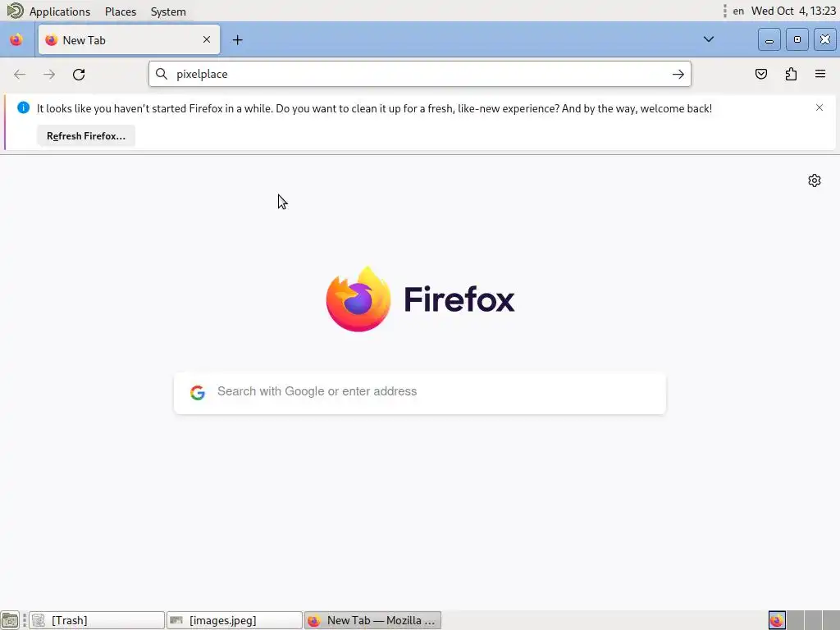
Task: Click the blue info icon in the notification
Action: [x=23, y=107]
